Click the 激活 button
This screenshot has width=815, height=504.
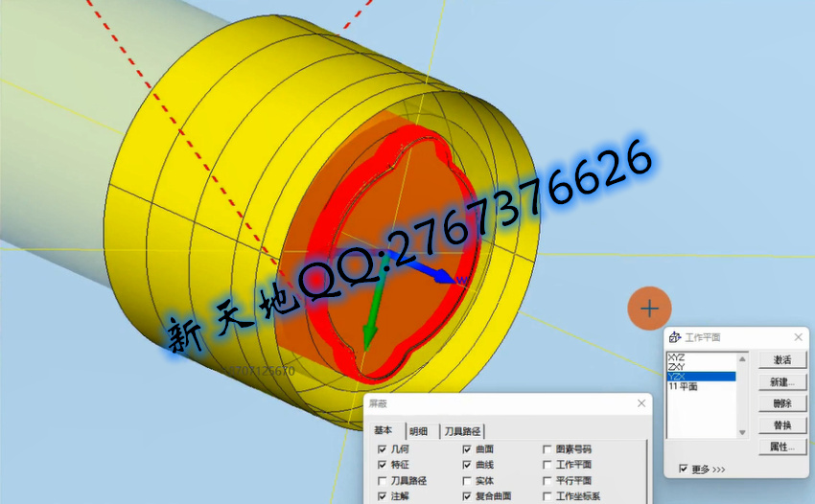tap(781, 360)
